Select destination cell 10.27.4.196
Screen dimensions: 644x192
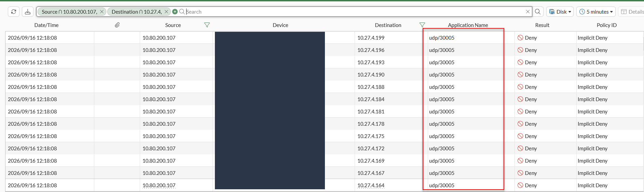[371, 50]
